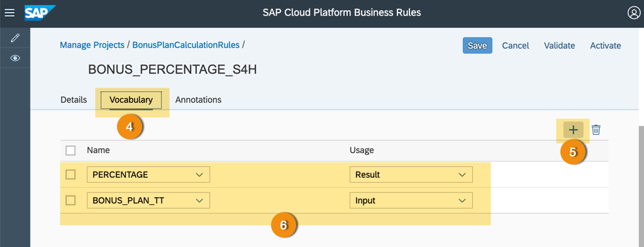Click the SAP Cloud Platform Business Rules title
This screenshot has width=644, height=247.
click(341, 13)
